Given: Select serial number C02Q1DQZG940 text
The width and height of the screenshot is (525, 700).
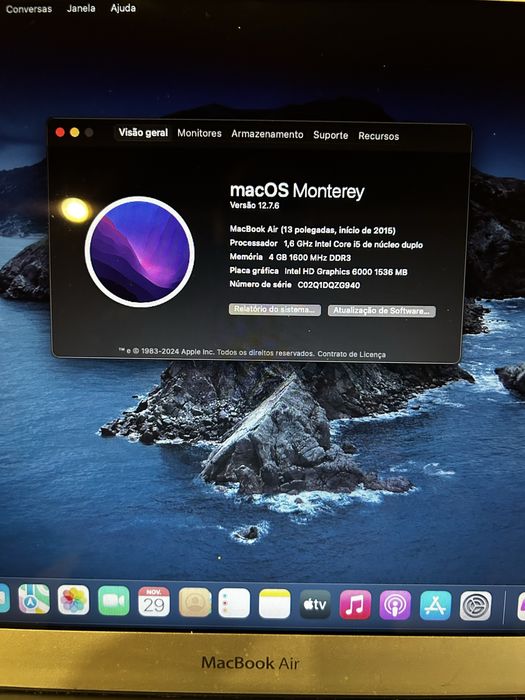Looking at the screenshot, I should pyautogui.click(x=329, y=285).
